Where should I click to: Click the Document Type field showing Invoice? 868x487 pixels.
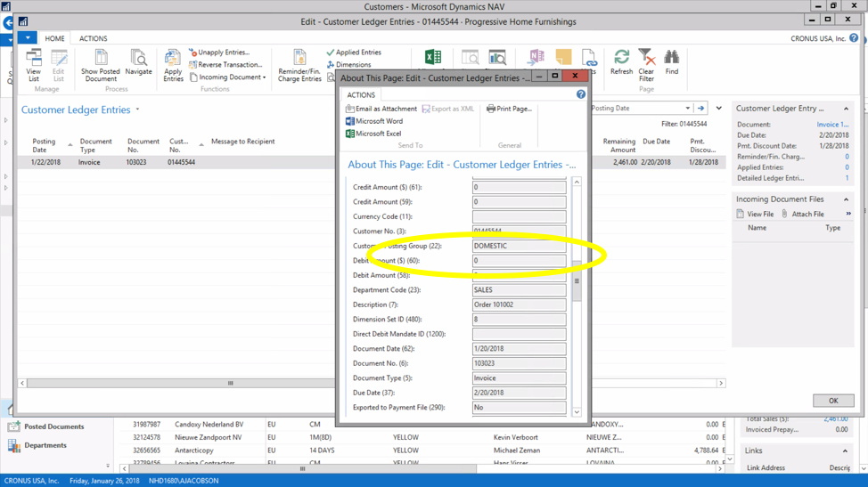(520, 378)
